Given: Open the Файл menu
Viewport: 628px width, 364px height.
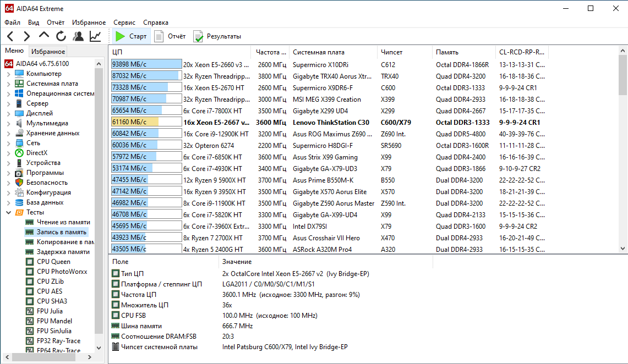Looking at the screenshot, I should [x=13, y=23].
